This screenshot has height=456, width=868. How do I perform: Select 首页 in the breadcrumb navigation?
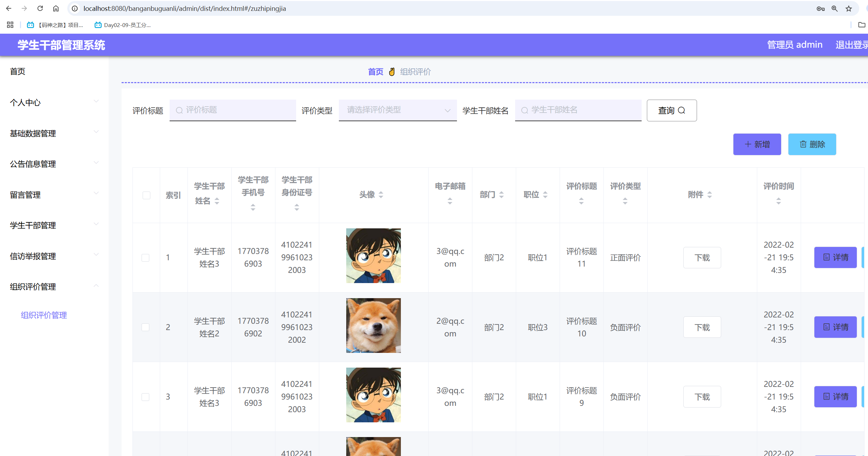[x=375, y=71]
